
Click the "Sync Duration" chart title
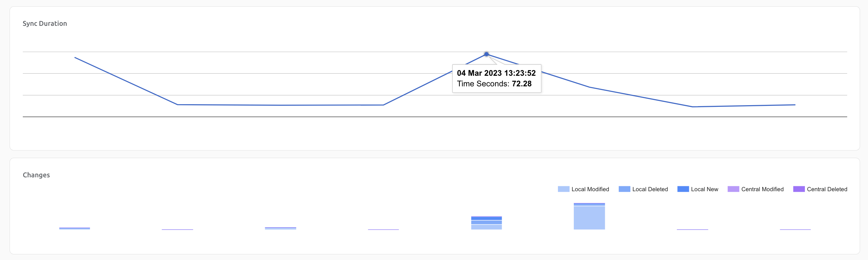click(x=45, y=23)
